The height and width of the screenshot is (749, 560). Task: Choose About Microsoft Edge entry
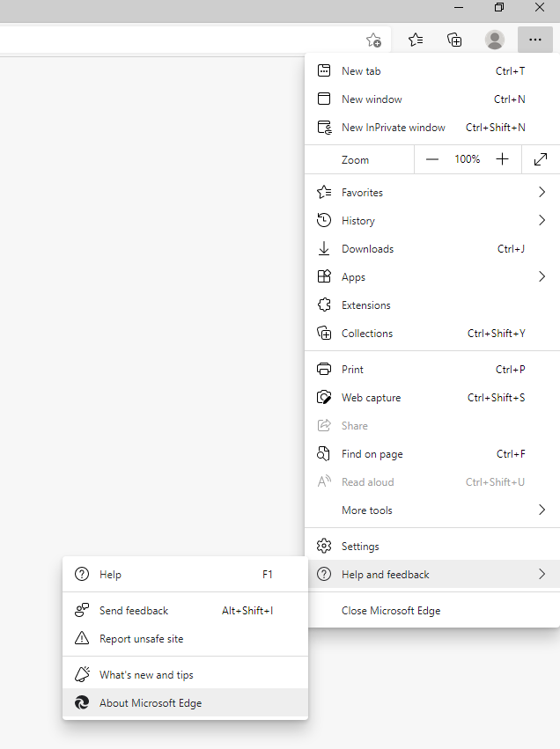(186, 702)
